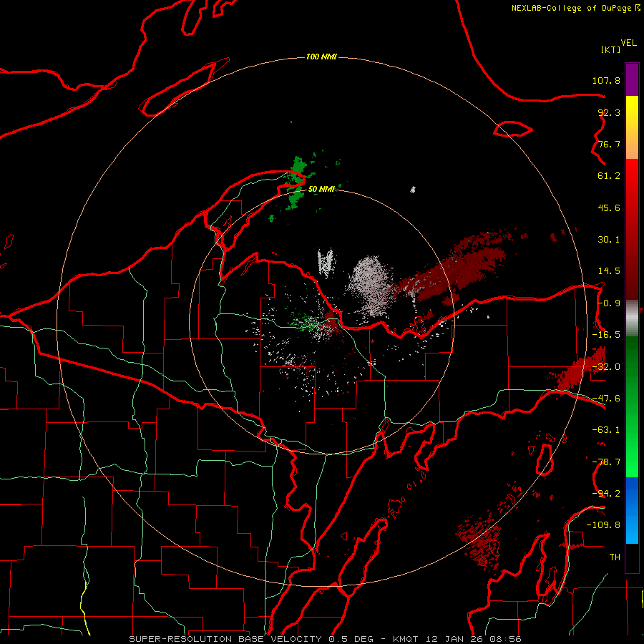Click the 61.2 scale value
Screen dimensions: 644x644
(609, 176)
